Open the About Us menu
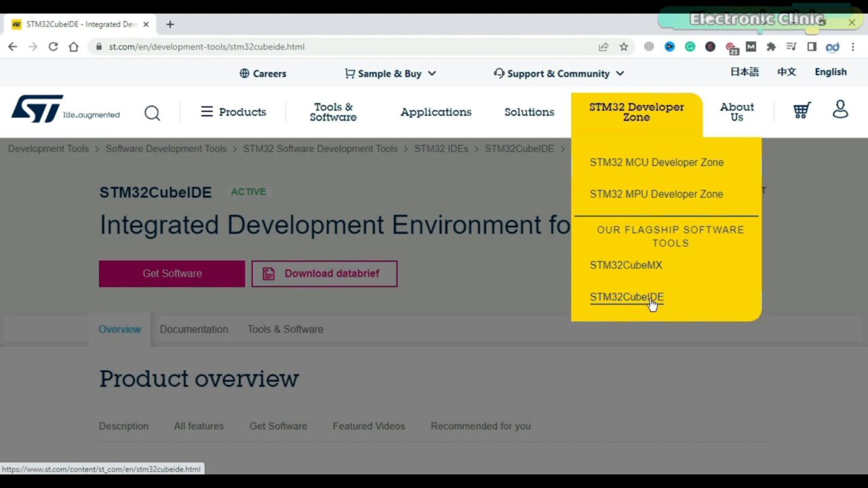 [737, 112]
